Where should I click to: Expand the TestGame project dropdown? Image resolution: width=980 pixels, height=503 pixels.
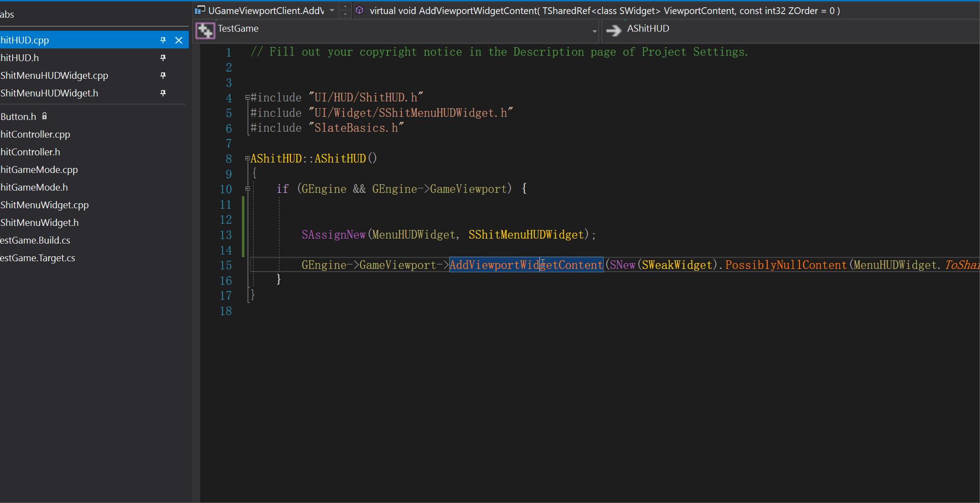594,31
